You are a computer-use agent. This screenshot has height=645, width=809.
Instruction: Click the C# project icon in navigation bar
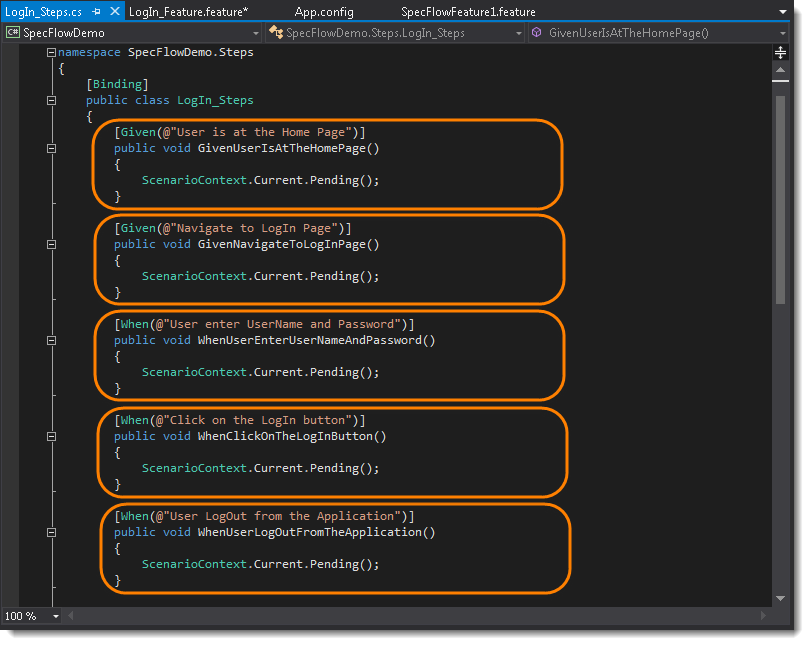(13, 33)
